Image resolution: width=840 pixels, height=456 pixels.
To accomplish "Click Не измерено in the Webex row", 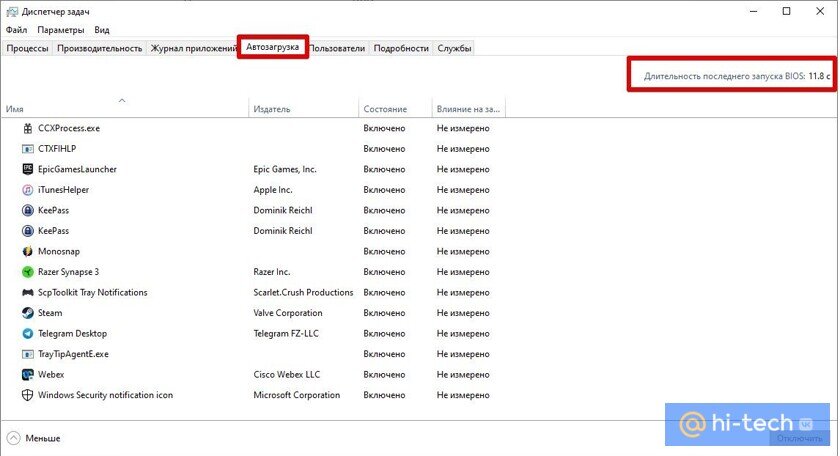I will 463,375.
